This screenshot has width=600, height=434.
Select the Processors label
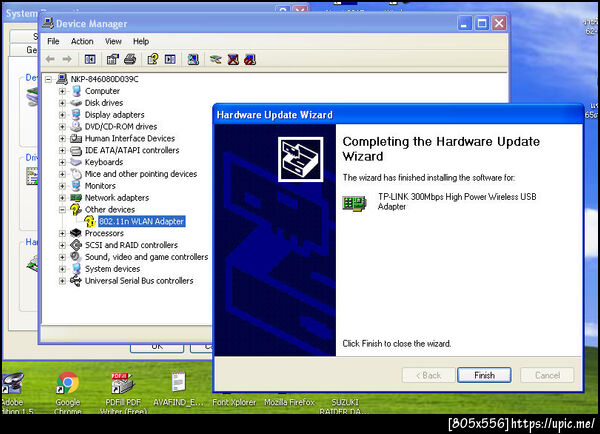104,233
